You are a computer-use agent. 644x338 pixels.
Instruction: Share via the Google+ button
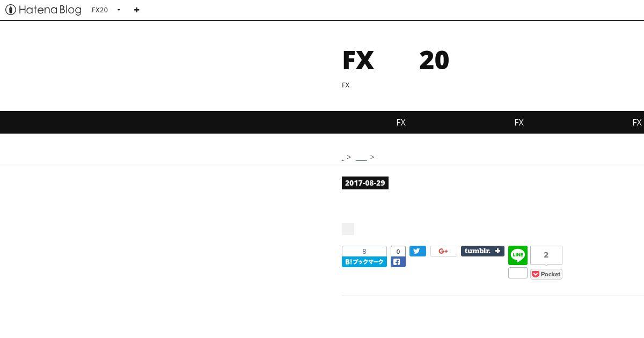point(443,251)
